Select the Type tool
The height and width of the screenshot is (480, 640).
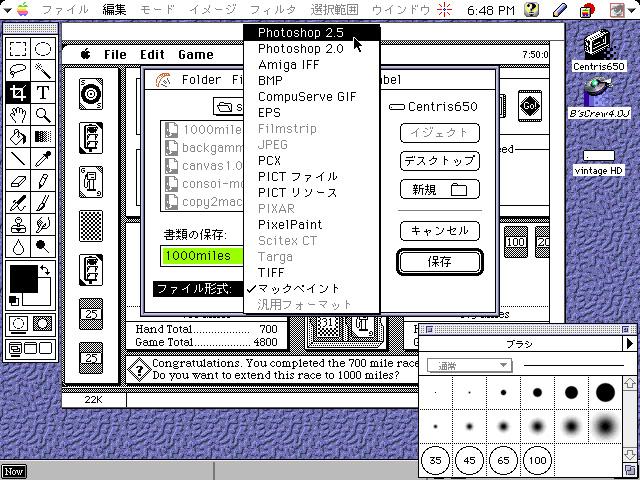(42, 93)
